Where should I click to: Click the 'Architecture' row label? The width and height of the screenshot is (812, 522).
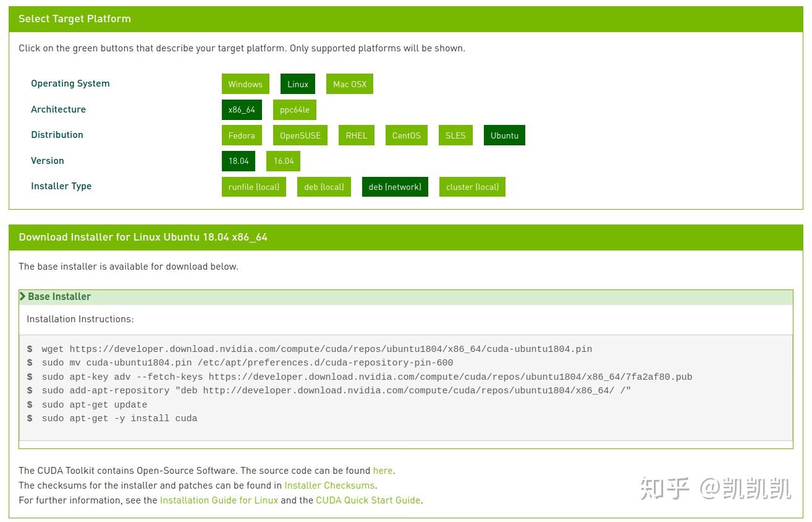59,109
